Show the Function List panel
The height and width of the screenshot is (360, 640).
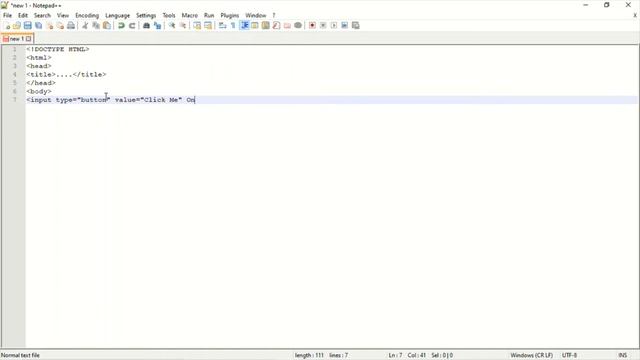276,26
